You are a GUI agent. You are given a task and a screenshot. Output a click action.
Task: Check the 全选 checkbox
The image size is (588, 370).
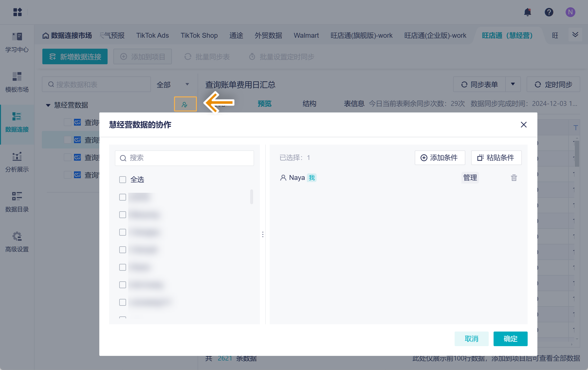[x=123, y=179]
